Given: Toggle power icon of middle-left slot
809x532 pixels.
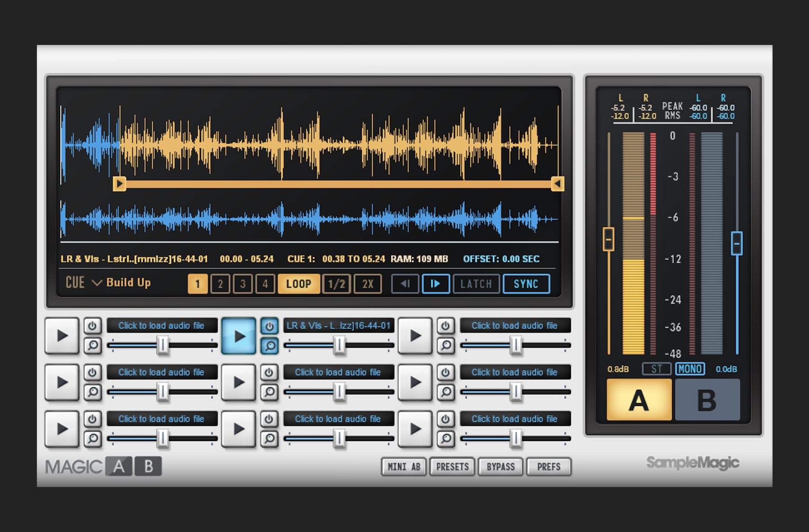Looking at the screenshot, I should 92,372.
